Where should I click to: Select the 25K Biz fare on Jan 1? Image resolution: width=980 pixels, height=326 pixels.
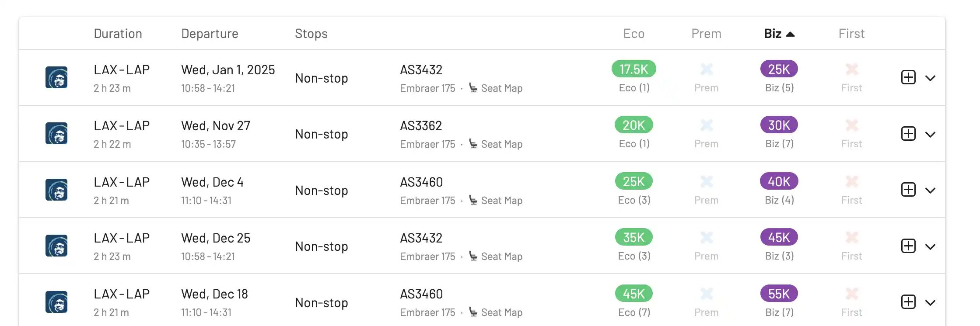tap(779, 69)
